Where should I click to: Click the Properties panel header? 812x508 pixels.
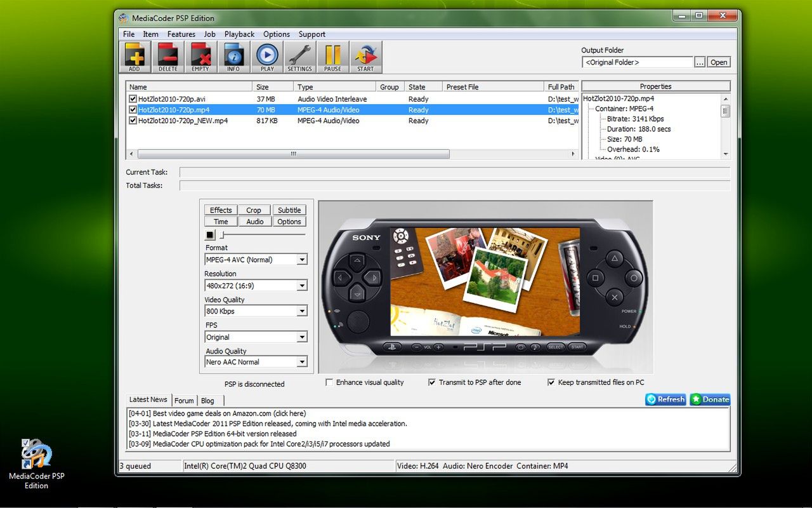[656, 86]
